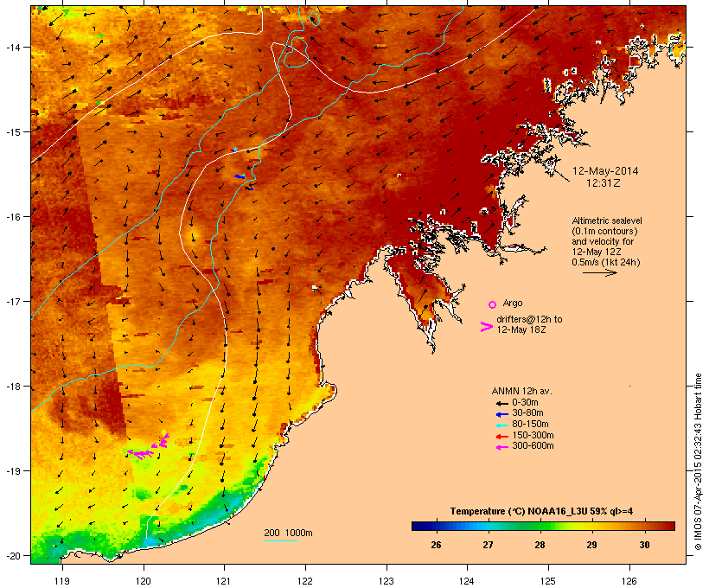Click the '0-30m' depth label
The width and height of the screenshot is (709, 588).
click(525, 403)
